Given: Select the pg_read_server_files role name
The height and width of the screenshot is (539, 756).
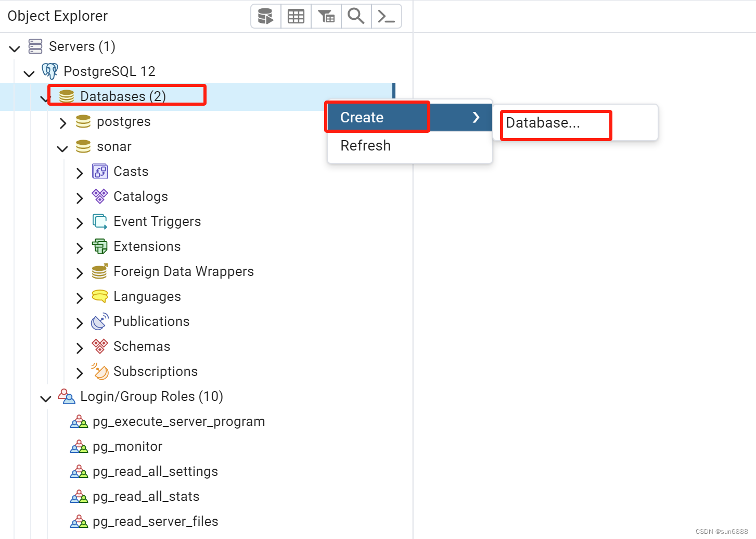Looking at the screenshot, I should [156, 521].
